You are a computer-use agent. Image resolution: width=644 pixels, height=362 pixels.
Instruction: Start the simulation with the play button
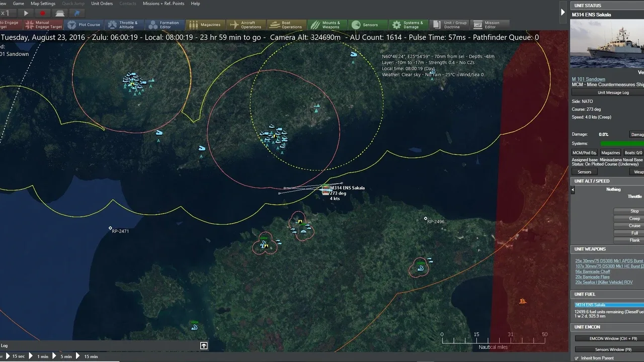pyautogui.click(x=26, y=14)
